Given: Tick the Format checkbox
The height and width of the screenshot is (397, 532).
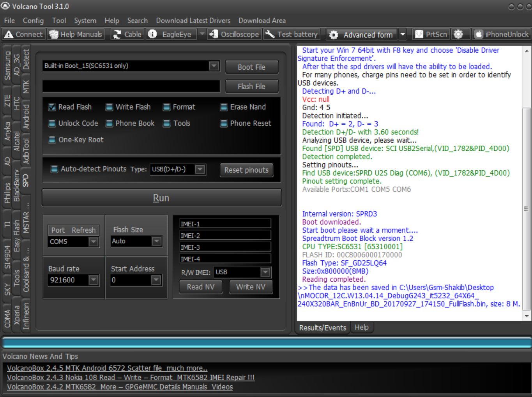Looking at the screenshot, I should coord(167,107).
